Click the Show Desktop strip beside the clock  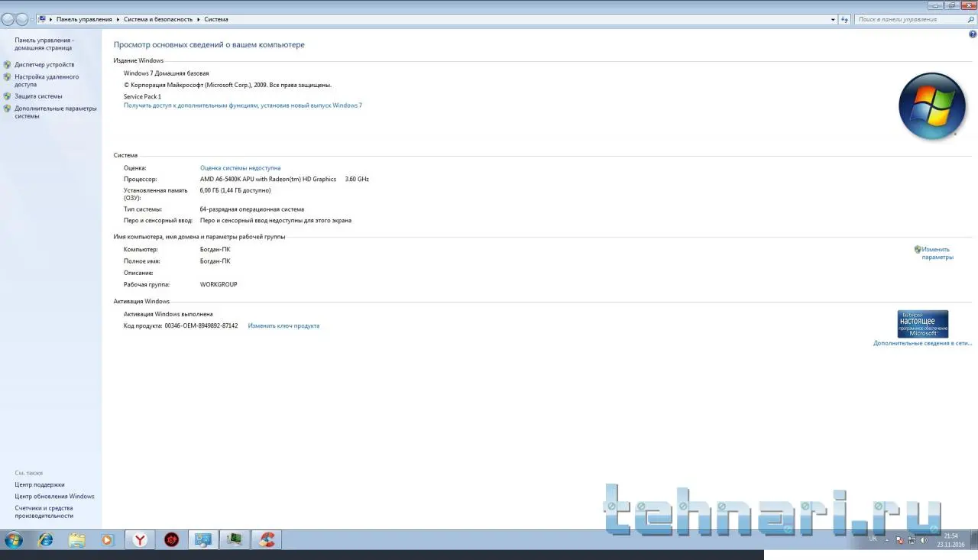tap(973, 540)
